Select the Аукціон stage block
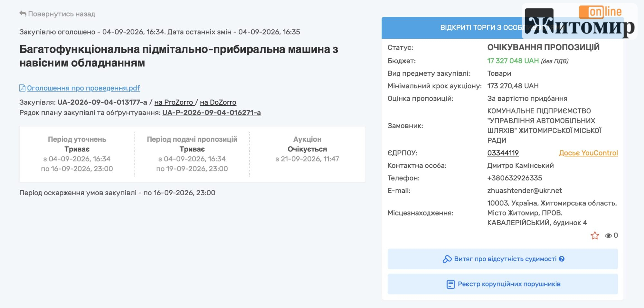 (307, 154)
